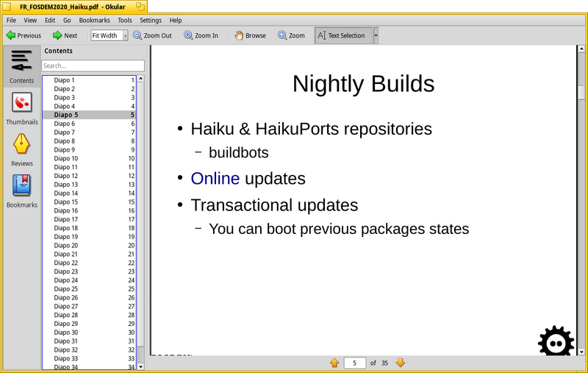The height and width of the screenshot is (373, 588).
Task: Click the Zoom Out magnifier
Action: click(x=152, y=35)
